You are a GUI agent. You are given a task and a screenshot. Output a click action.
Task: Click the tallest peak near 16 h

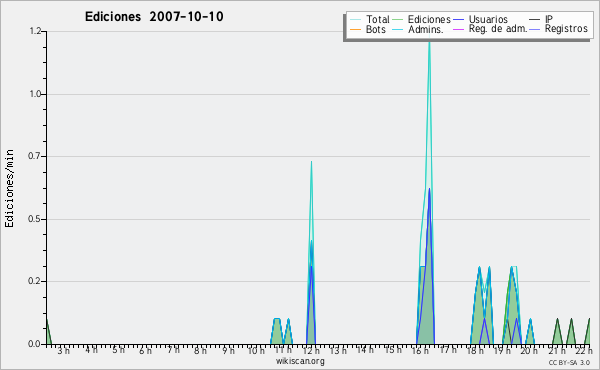(x=429, y=42)
